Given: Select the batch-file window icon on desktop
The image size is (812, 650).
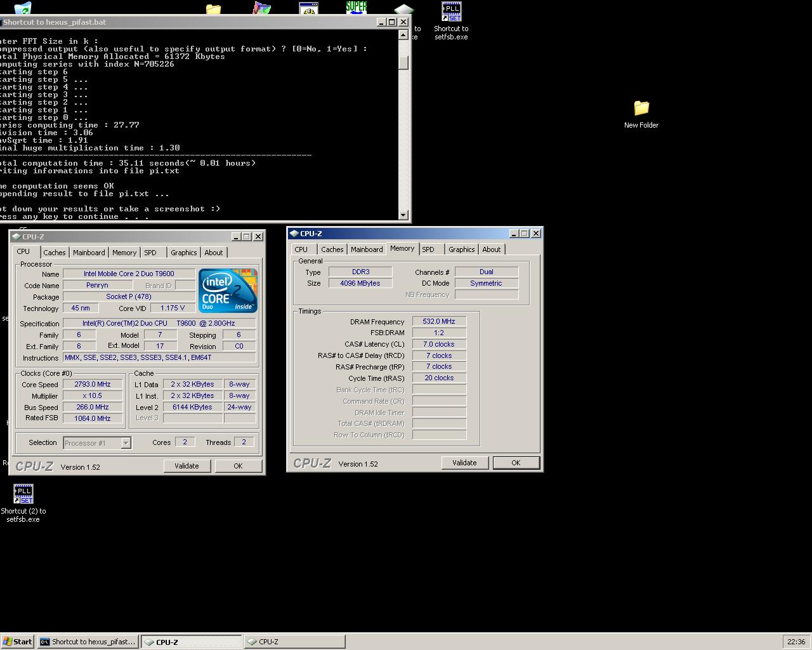Looking at the screenshot, I should 309,8.
